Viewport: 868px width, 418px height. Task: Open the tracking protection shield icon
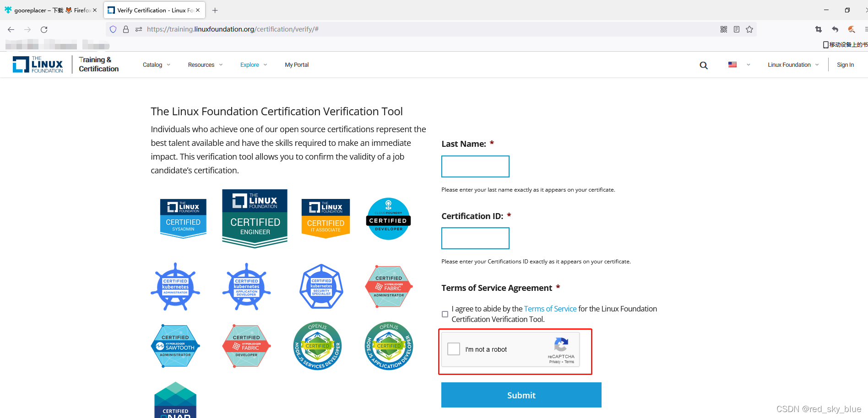113,29
